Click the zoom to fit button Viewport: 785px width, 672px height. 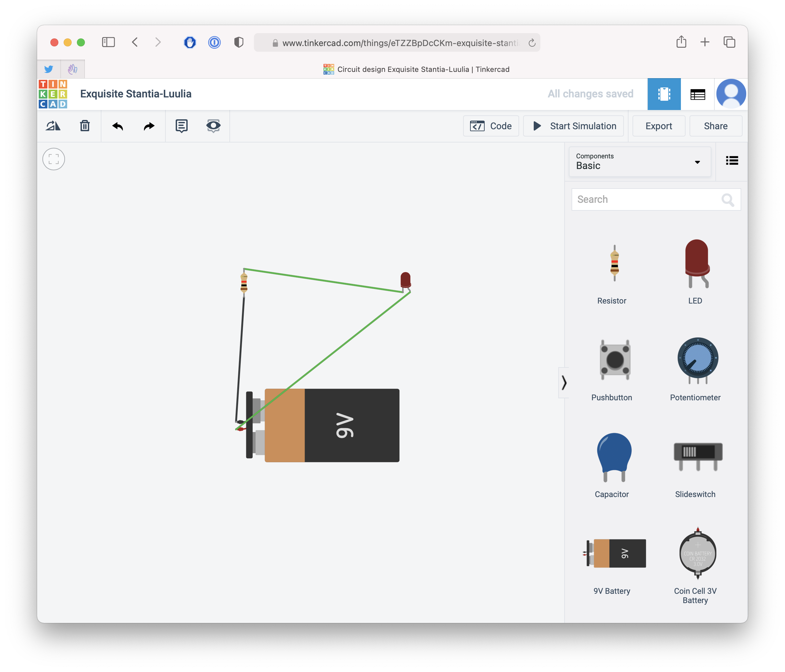tap(54, 159)
